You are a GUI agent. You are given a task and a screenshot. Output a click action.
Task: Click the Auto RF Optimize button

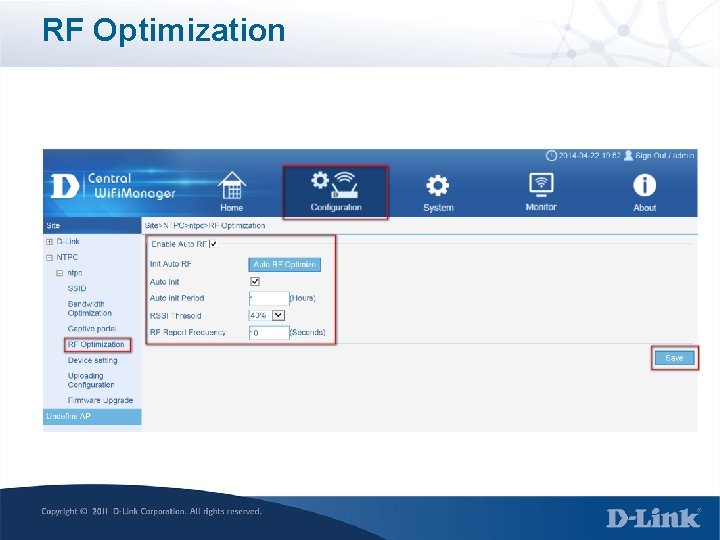284,264
